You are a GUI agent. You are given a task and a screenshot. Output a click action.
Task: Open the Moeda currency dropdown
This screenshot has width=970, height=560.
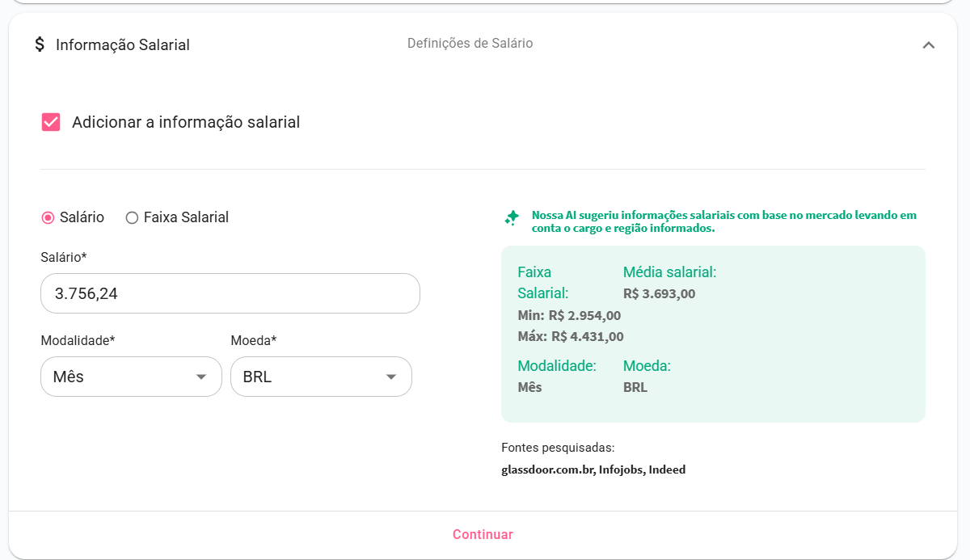(x=320, y=377)
